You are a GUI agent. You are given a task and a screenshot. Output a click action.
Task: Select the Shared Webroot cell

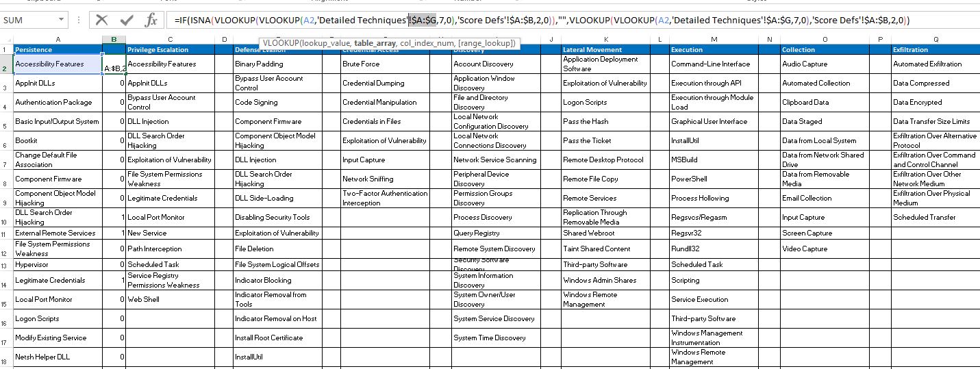tap(605, 233)
